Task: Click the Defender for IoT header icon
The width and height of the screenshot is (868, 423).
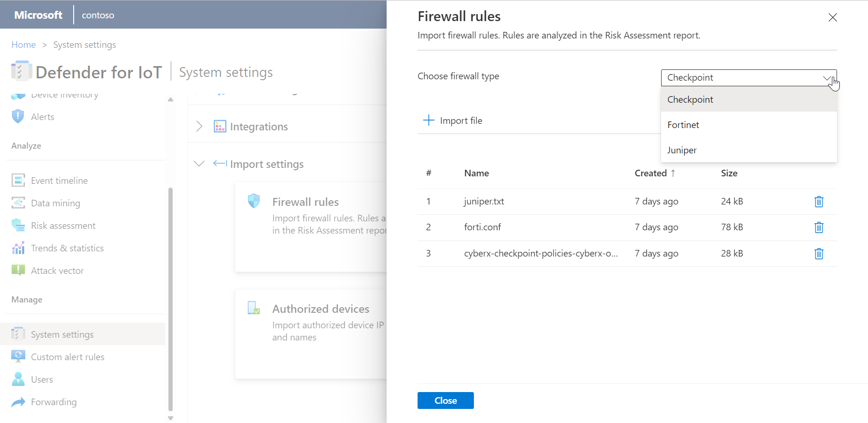Action: click(21, 71)
